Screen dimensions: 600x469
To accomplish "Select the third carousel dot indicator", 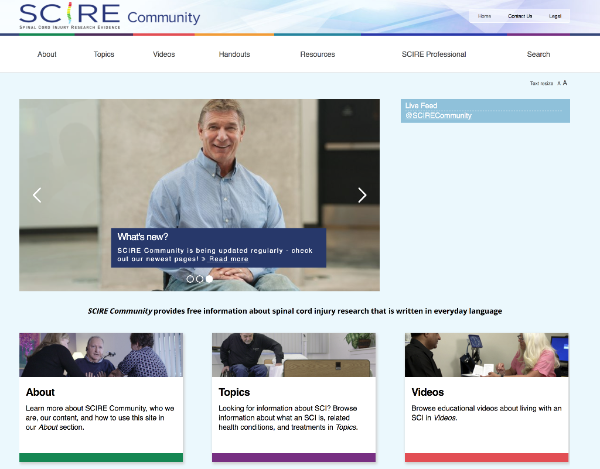I will (x=209, y=279).
